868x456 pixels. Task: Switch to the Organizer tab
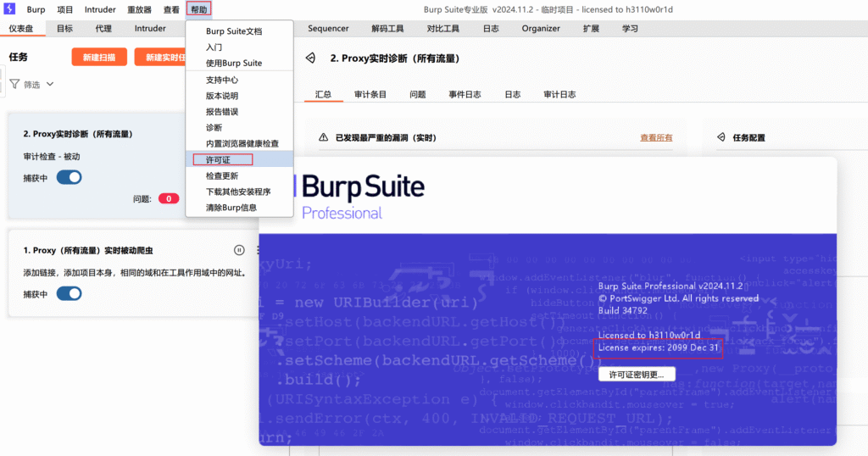pyautogui.click(x=541, y=28)
